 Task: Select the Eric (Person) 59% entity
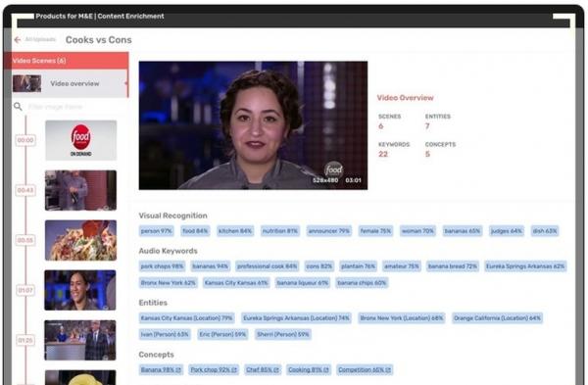(x=222, y=334)
